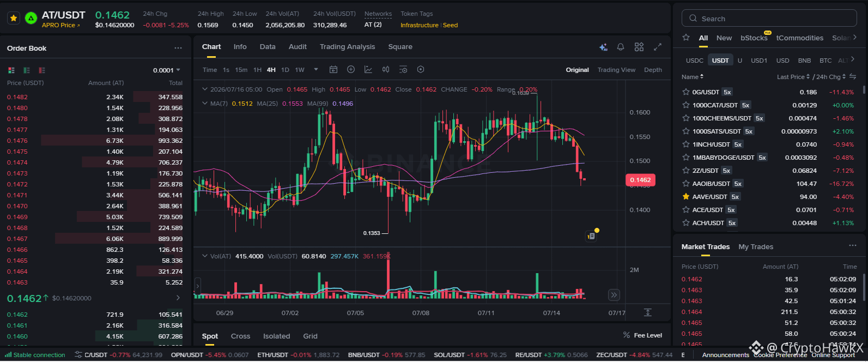Switch chart to Trading View mode
868x362 pixels.
616,70
